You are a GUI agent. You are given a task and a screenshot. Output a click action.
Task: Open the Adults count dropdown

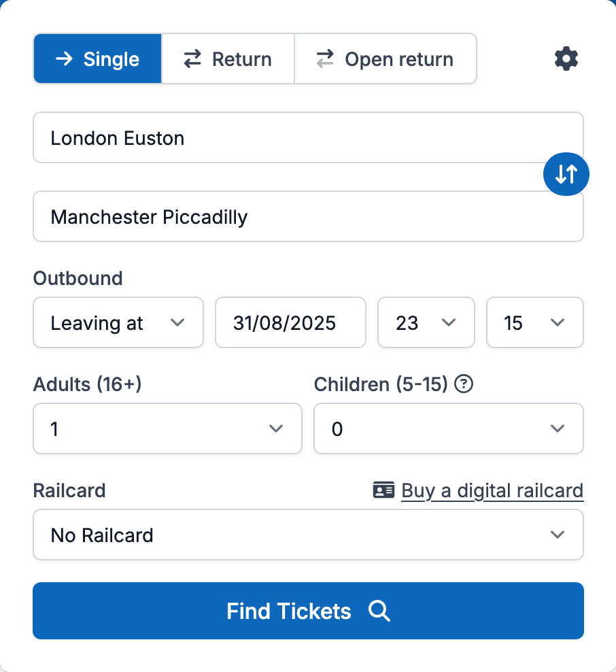[x=167, y=429]
